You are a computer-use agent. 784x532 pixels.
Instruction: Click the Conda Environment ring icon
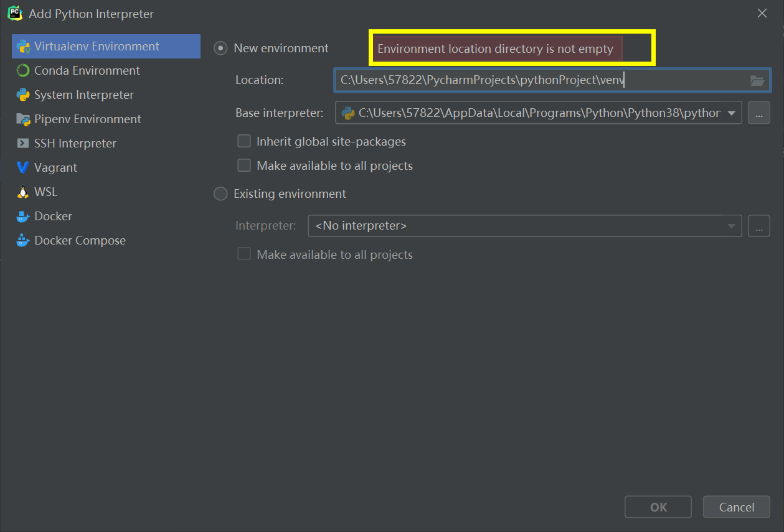(23, 71)
